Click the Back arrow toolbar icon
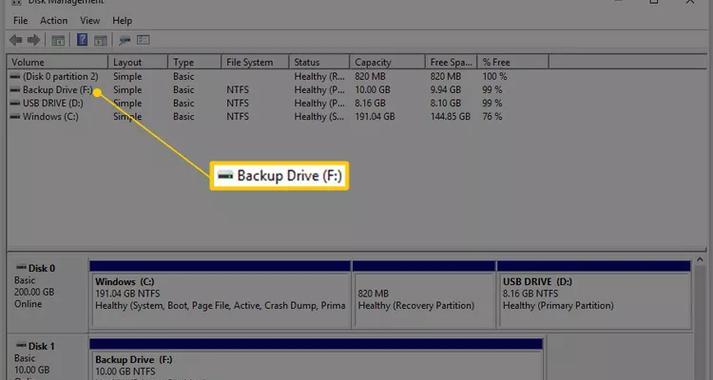The height and width of the screenshot is (380, 713). (x=16, y=40)
